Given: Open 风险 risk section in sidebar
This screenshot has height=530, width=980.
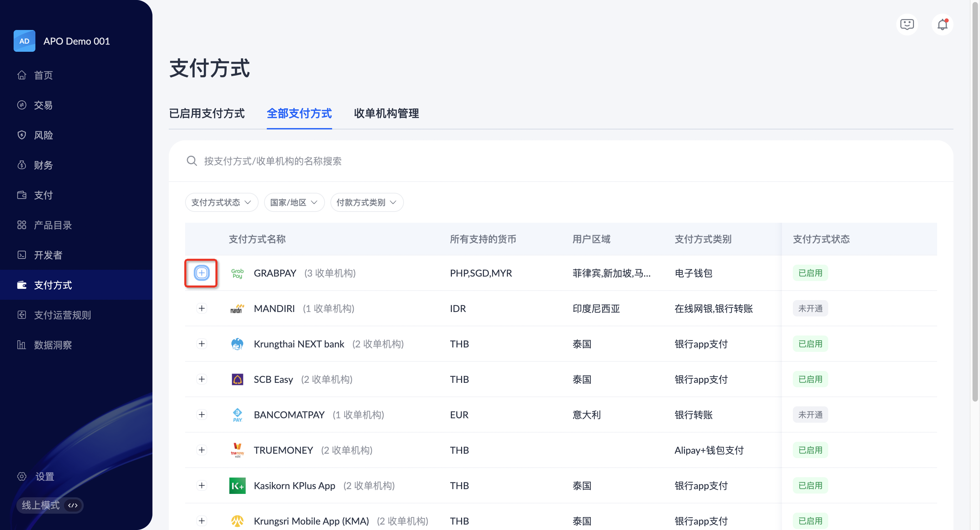Looking at the screenshot, I should pyautogui.click(x=43, y=135).
